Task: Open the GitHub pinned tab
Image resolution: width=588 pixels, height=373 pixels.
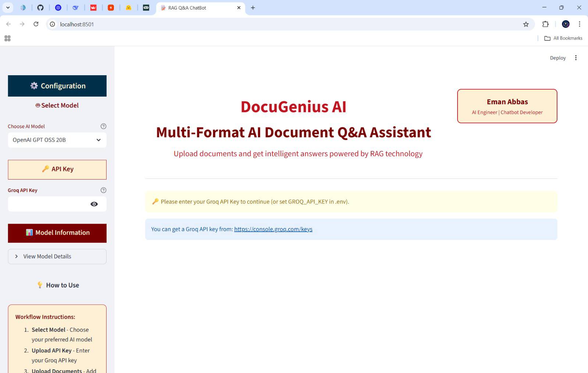Action: pos(40,8)
